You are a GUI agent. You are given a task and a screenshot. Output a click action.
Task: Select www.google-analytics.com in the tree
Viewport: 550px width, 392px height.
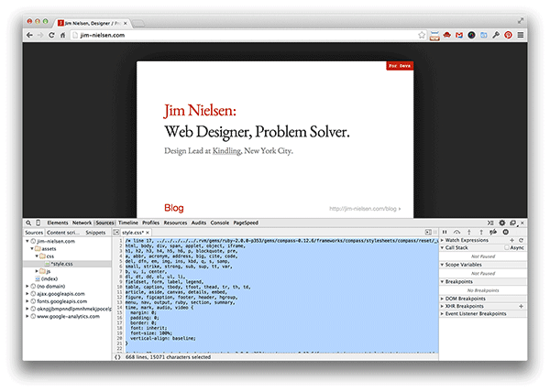point(68,316)
